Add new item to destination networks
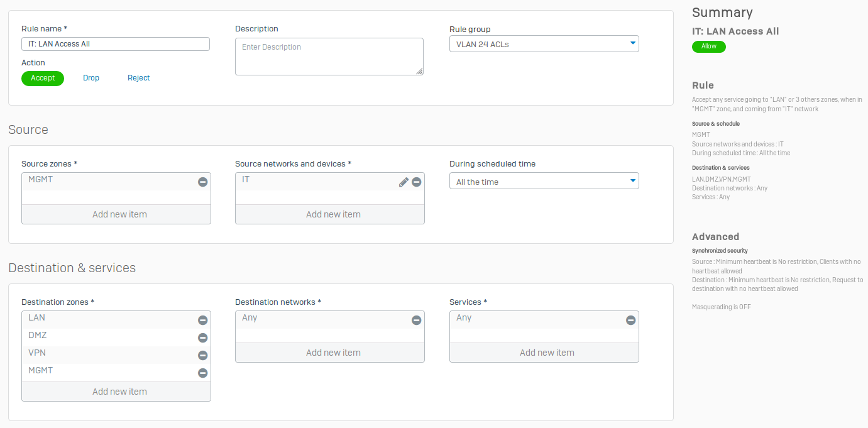Screen dimensions: 868x428 [x=333, y=353]
